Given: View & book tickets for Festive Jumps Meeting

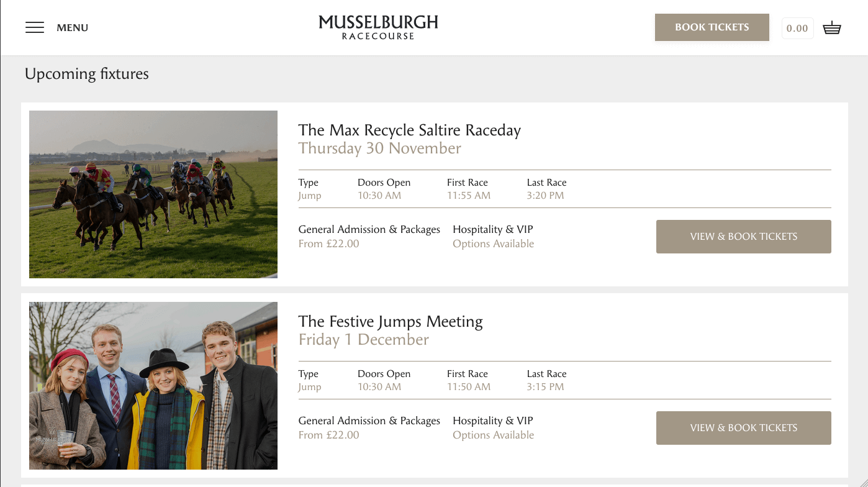Looking at the screenshot, I should click(x=743, y=428).
